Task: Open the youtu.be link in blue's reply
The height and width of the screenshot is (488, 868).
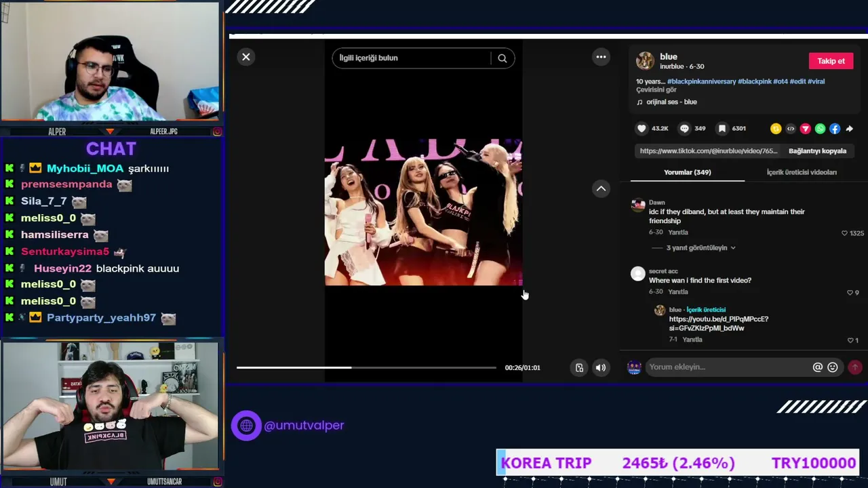Action: (x=719, y=324)
